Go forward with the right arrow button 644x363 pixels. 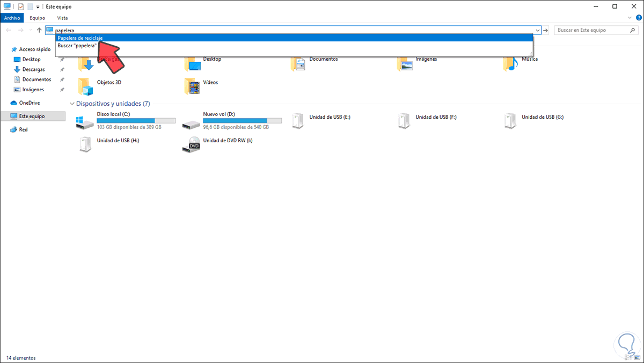coord(20,30)
